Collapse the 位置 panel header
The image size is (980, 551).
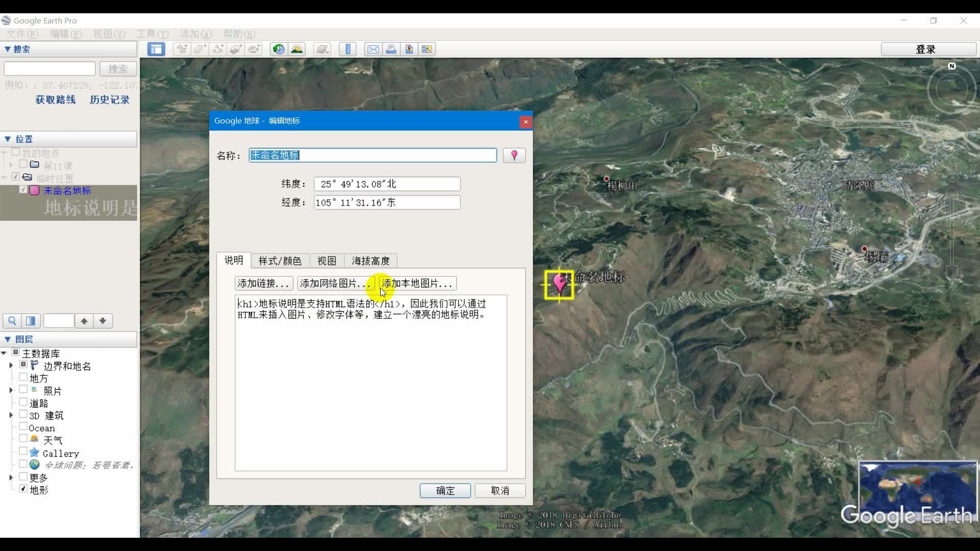tap(68, 139)
